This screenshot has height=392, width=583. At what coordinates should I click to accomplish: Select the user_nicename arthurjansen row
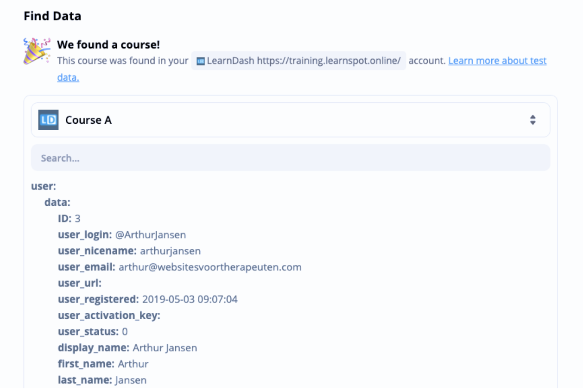pos(129,251)
